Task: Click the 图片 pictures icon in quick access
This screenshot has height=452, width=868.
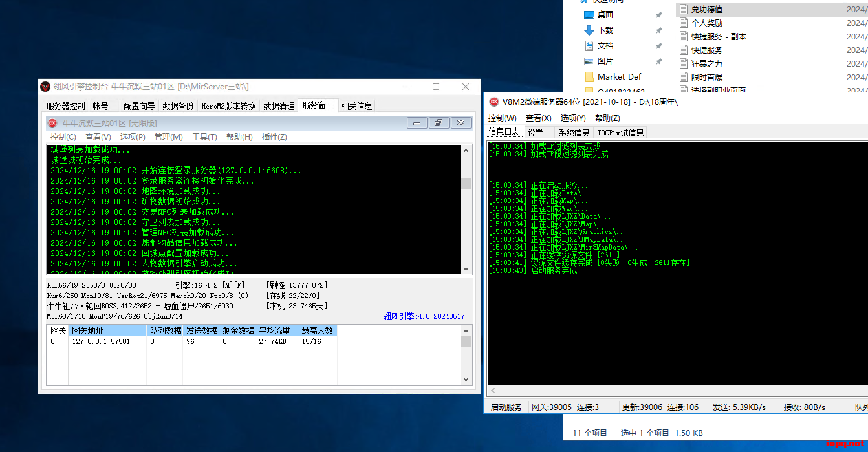Action: (589, 61)
